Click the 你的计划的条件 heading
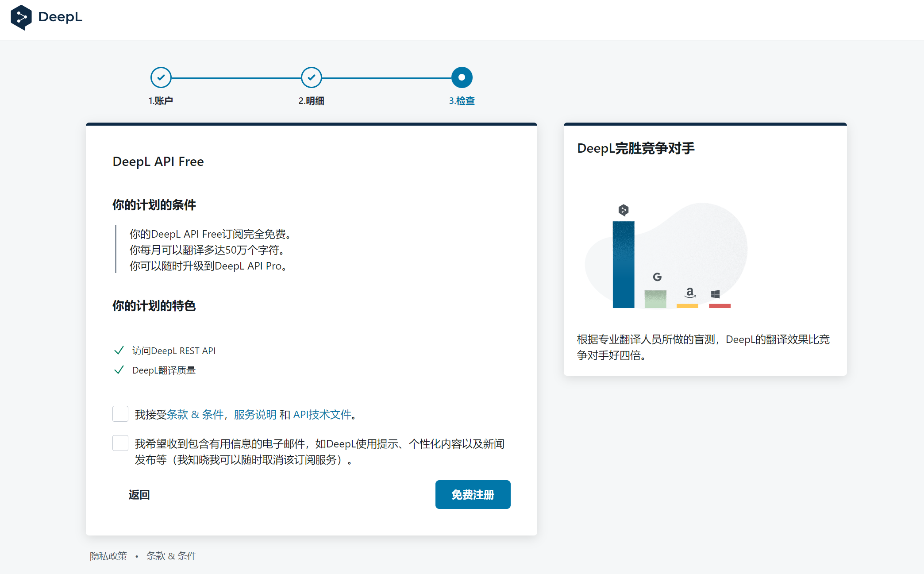Screen dimensions: 924x574 (x=154, y=205)
